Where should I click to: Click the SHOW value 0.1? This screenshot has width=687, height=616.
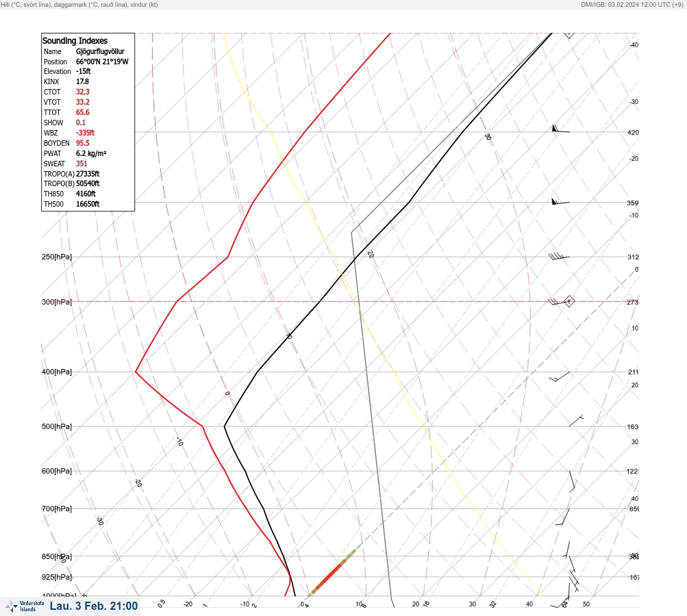[81, 123]
